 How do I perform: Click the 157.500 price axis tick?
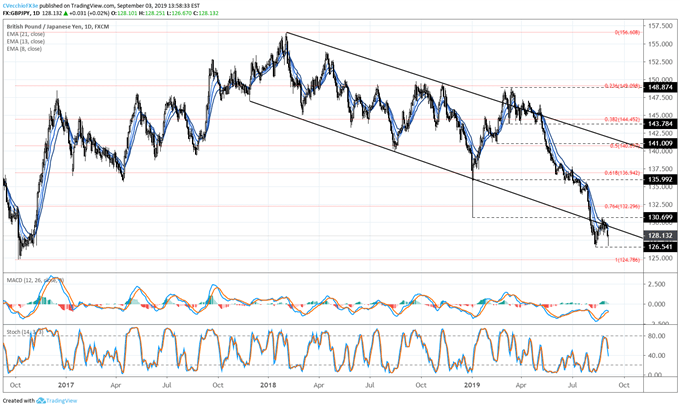pyautogui.click(x=660, y=26)
